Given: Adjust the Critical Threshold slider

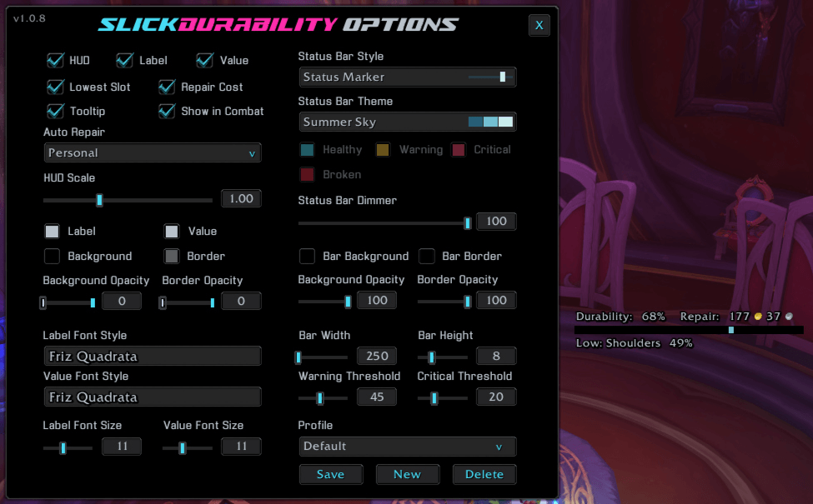Looking at the screenshot, I should pos(442,398).
